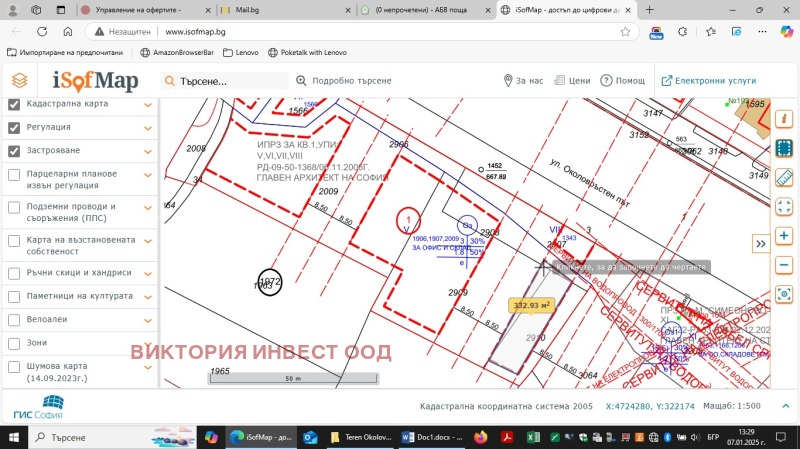Enable the Зони layer checkbox

pos(14,343)
